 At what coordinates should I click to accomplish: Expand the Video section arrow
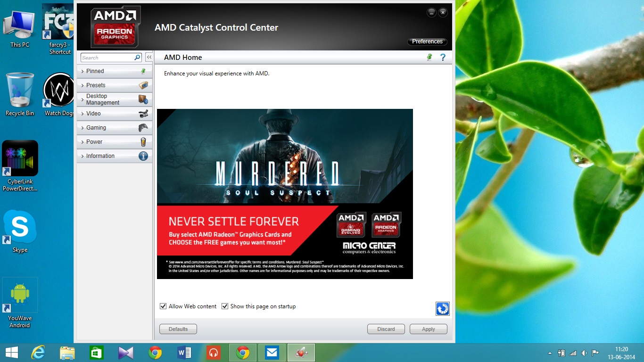coord(83,114)
